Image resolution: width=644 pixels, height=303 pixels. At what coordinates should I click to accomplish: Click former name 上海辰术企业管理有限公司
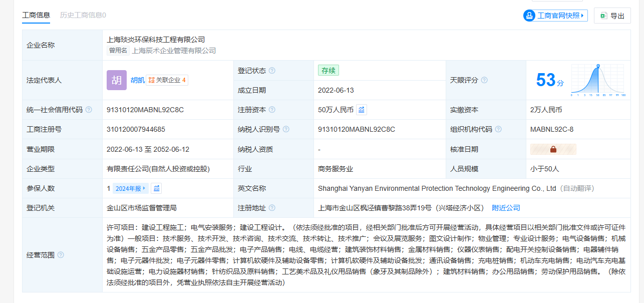coord(174,51)
